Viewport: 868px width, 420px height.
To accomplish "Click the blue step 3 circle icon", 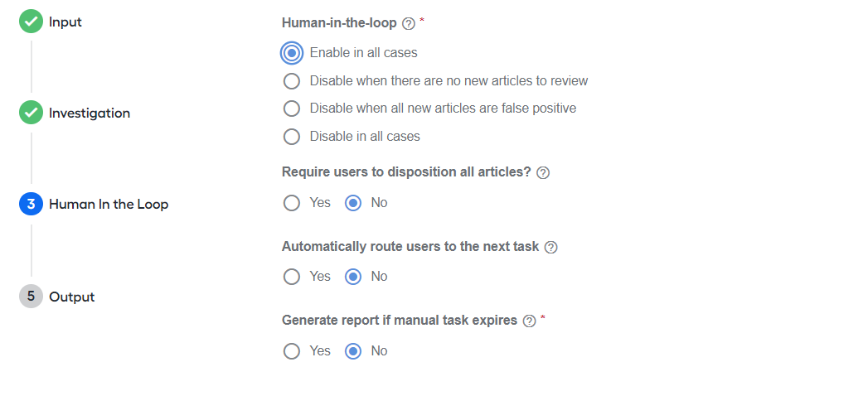I will tap(31, 204).
